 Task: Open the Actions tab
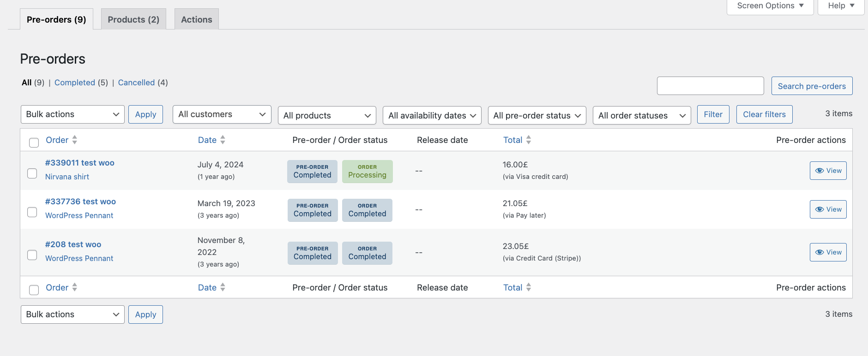[197, 19]
